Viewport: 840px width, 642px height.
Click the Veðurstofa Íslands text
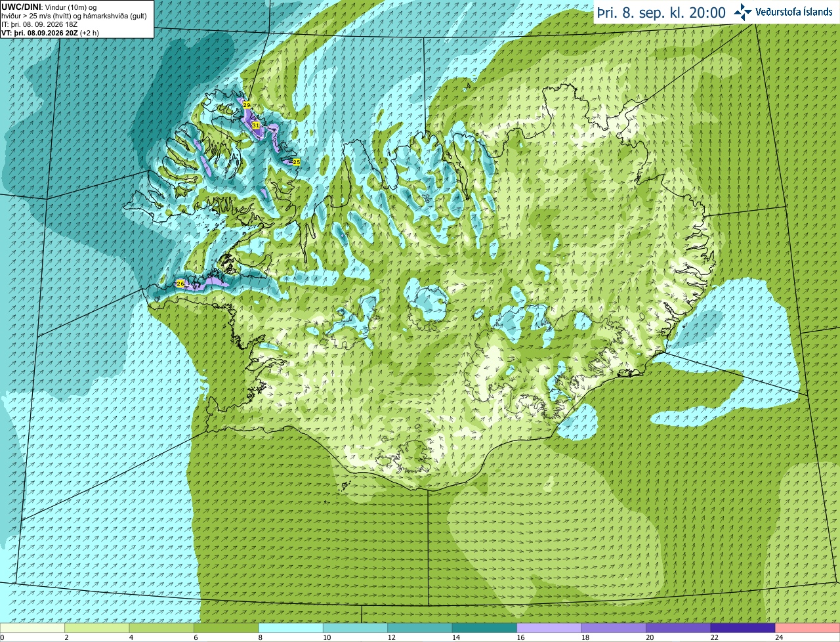click(794, 12)
